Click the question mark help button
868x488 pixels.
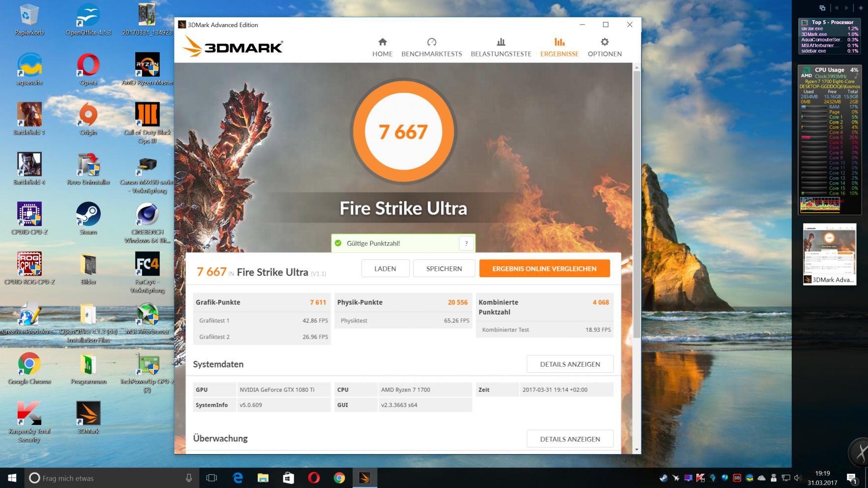466,243
